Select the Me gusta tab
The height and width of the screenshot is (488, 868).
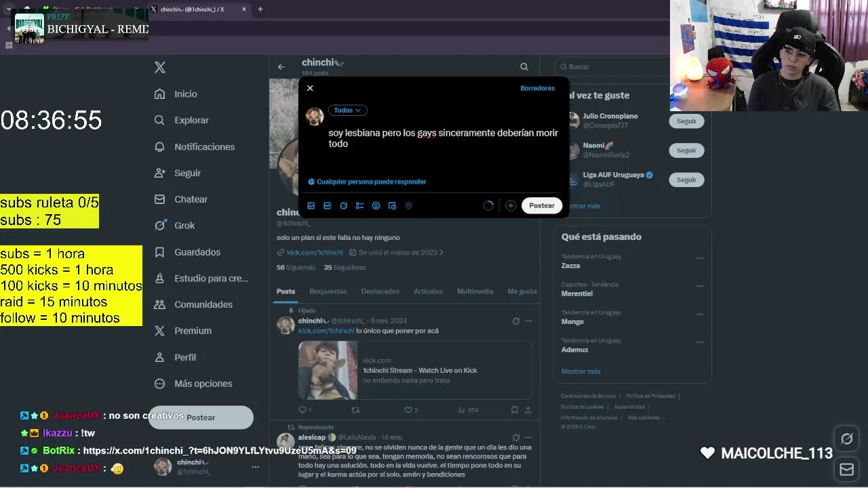[522, 291]
